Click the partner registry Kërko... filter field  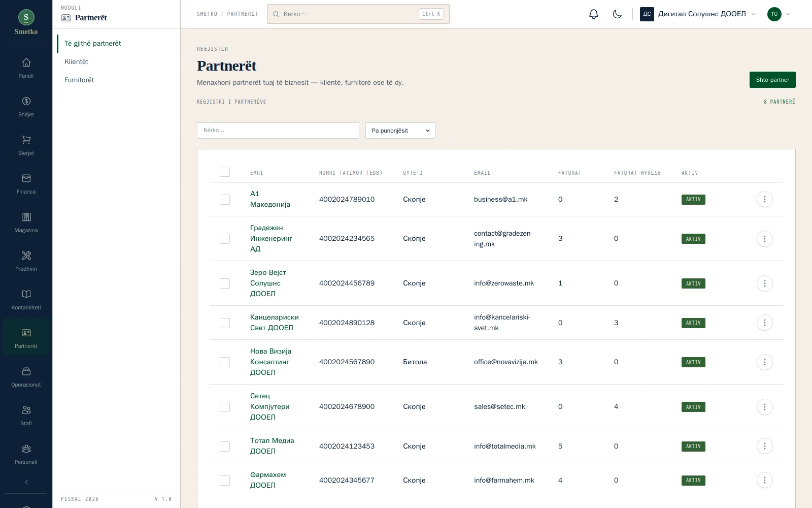278,131
